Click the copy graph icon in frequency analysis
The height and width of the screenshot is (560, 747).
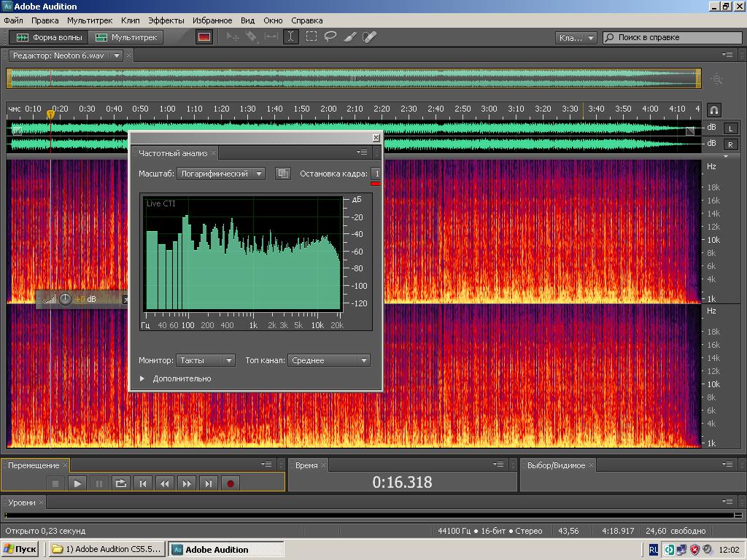pos(282,174)
